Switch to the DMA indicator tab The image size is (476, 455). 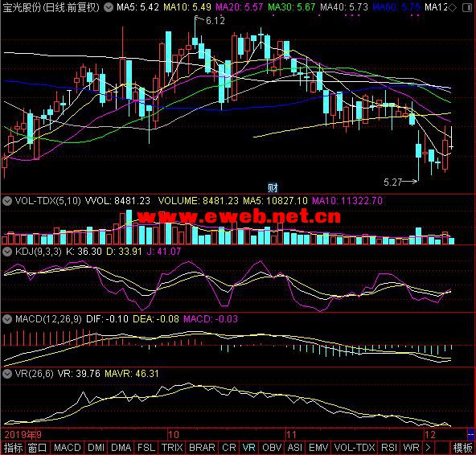coord(121,448)
